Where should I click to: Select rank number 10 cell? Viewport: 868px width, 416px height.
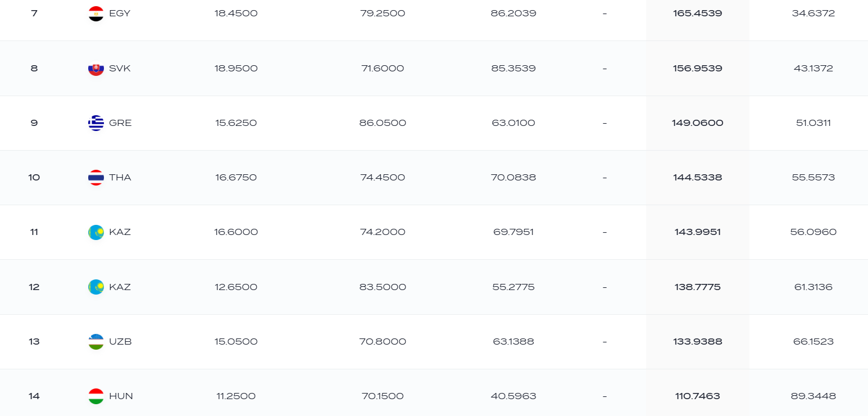click(34, 178)
